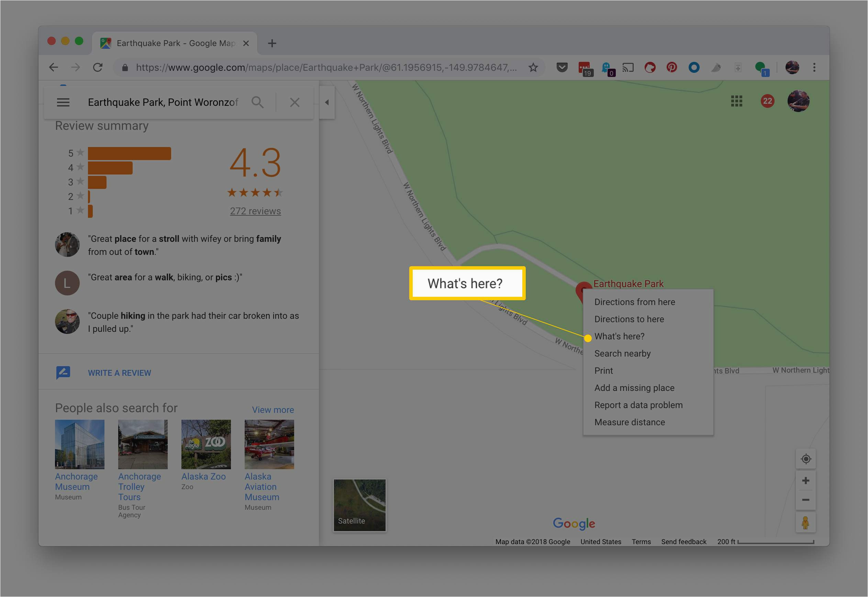Click the Pinterest extension icon

click(x=671, y=67)
